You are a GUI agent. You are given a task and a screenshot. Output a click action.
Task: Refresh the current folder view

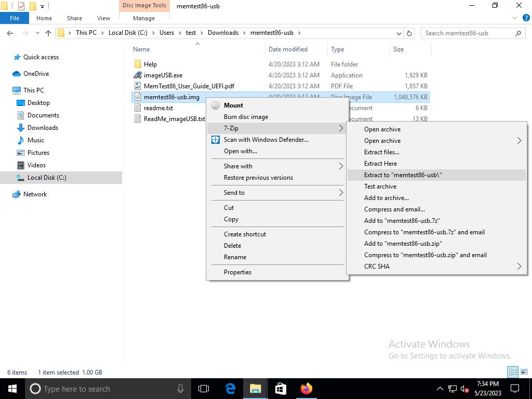coord(409,33)
